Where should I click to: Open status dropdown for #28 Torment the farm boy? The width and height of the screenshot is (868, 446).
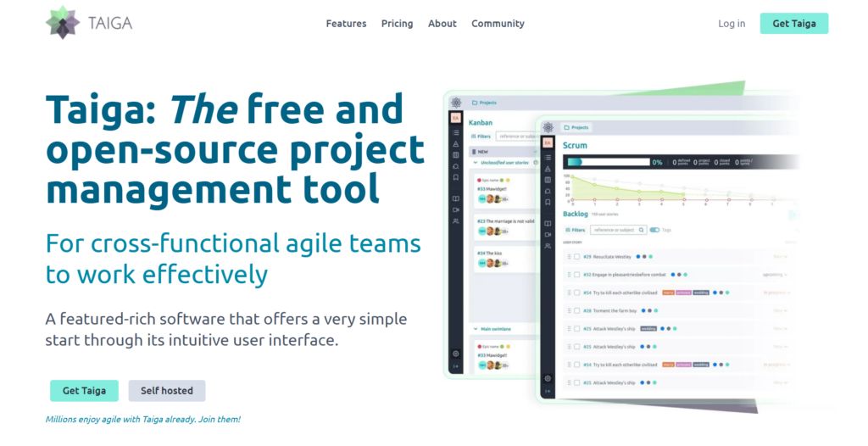pyautogui.click(x=780, y=311)
